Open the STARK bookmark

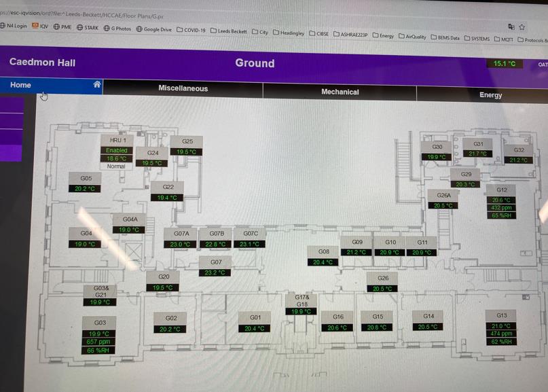click(x=88, y=28)
